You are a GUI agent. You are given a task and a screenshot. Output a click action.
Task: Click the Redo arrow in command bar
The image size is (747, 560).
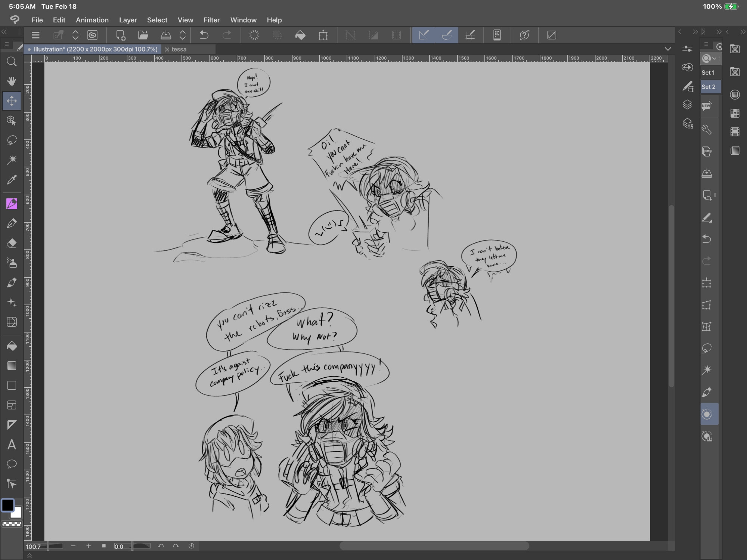(227, 35)
